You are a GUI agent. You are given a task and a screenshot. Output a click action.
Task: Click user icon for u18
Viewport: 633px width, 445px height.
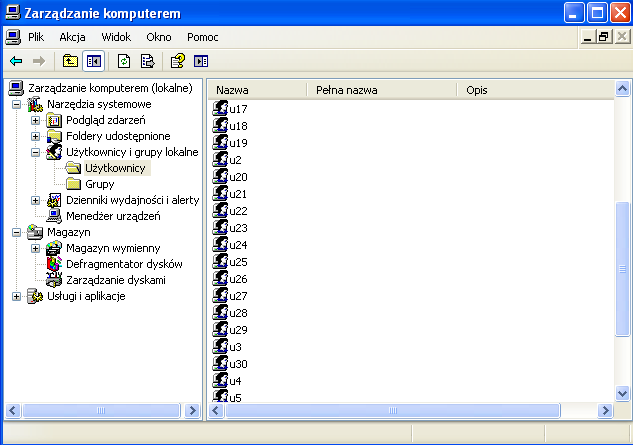(220, 126)
